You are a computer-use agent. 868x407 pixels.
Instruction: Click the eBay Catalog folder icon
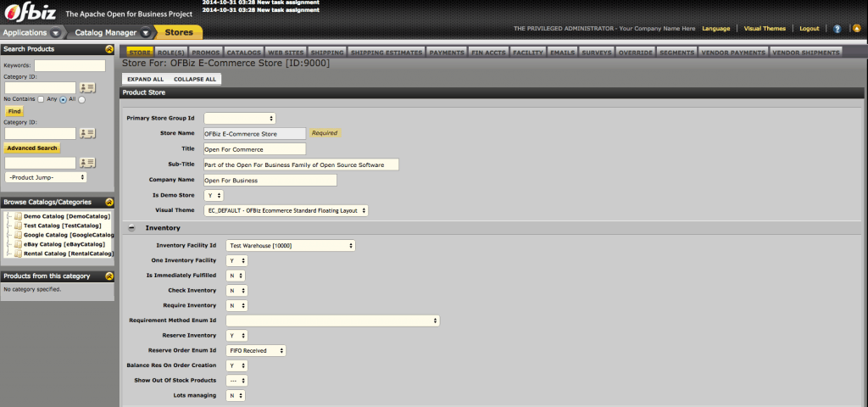19,244
